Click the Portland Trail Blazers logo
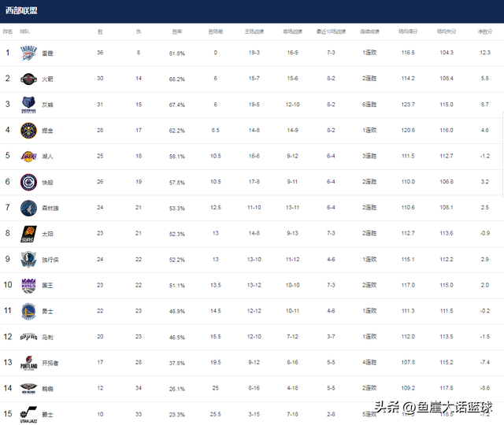 (x=28, y=363)
